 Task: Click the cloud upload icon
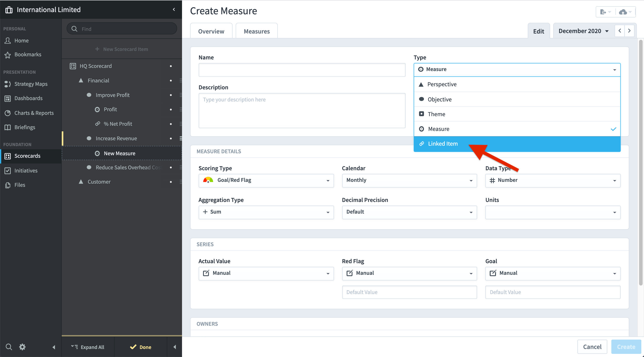click(x=623, y=12)
